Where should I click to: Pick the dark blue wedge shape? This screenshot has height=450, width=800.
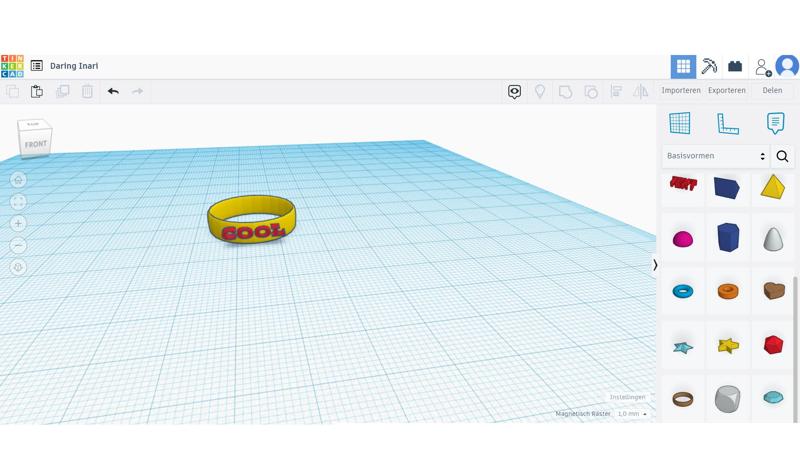(x=727, y=188)
